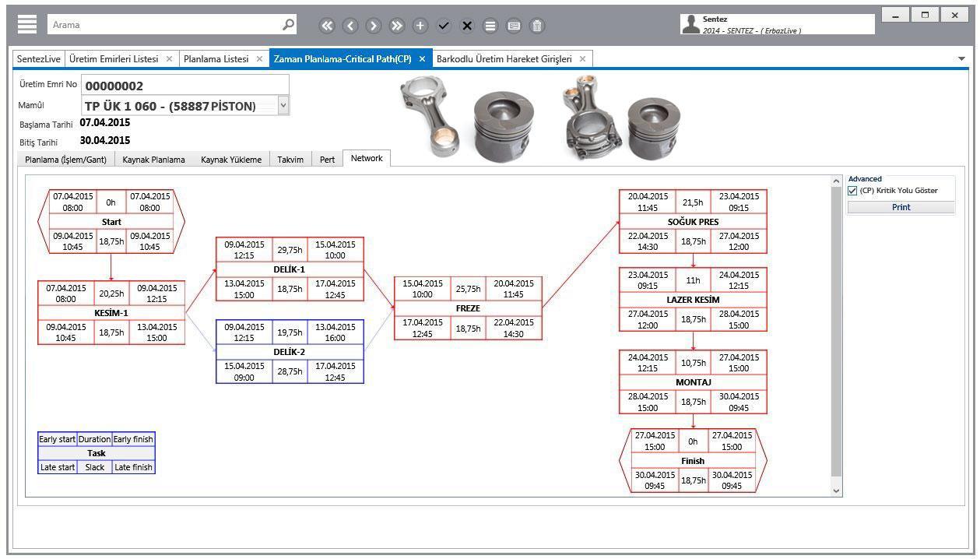
Task: Select the Finish node
Action: [x=693, y=461]
